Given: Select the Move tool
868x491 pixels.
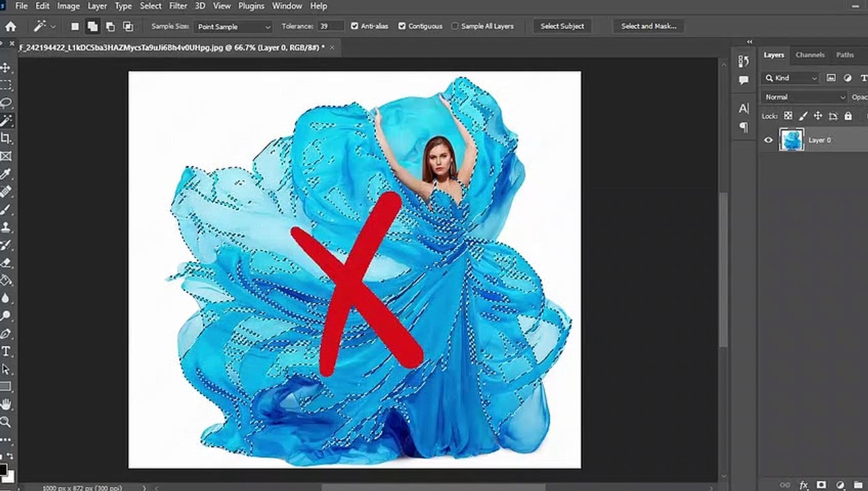Looking at the screenshot, I should (6, 68).
